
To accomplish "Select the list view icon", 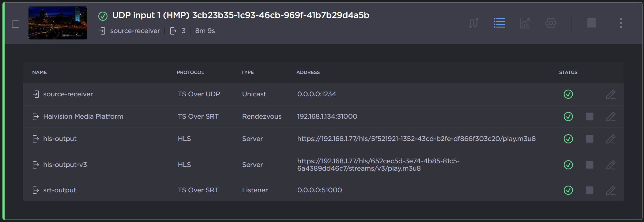I will [499, 23].
